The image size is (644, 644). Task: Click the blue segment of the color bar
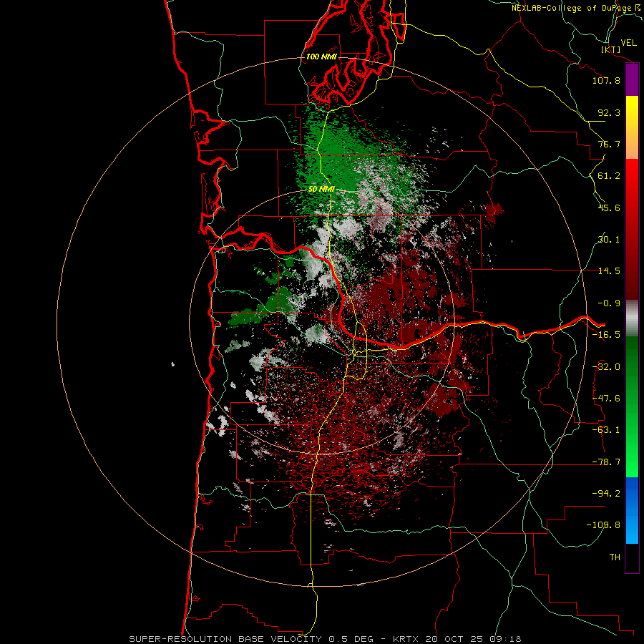(x=632, y=510)
